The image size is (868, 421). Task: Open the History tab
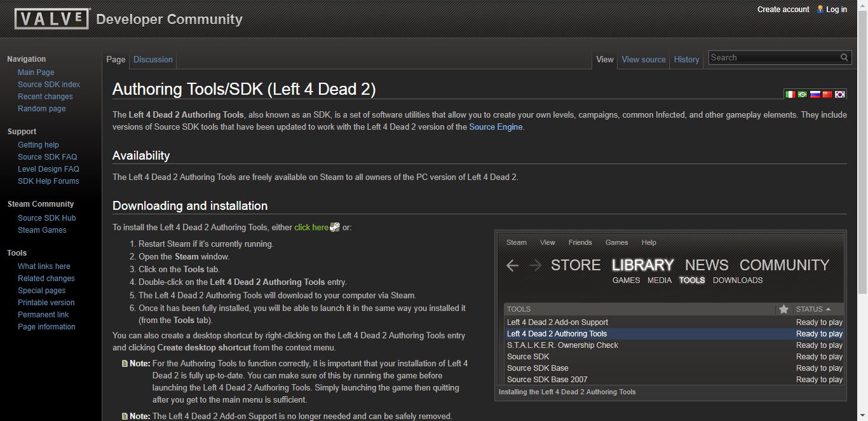point(686,59)
